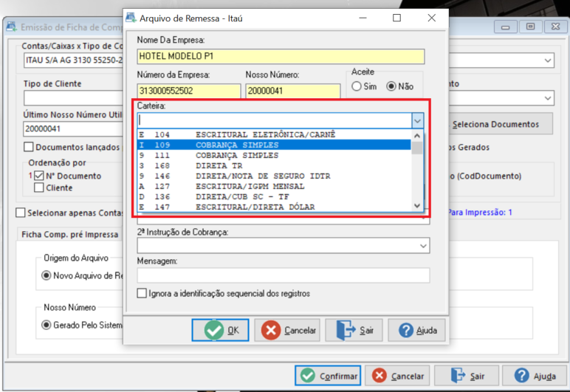Enable Selecionar apenas Contas checkbox
The width and height of the screenshot is (570, 392).
pos(21,213)
